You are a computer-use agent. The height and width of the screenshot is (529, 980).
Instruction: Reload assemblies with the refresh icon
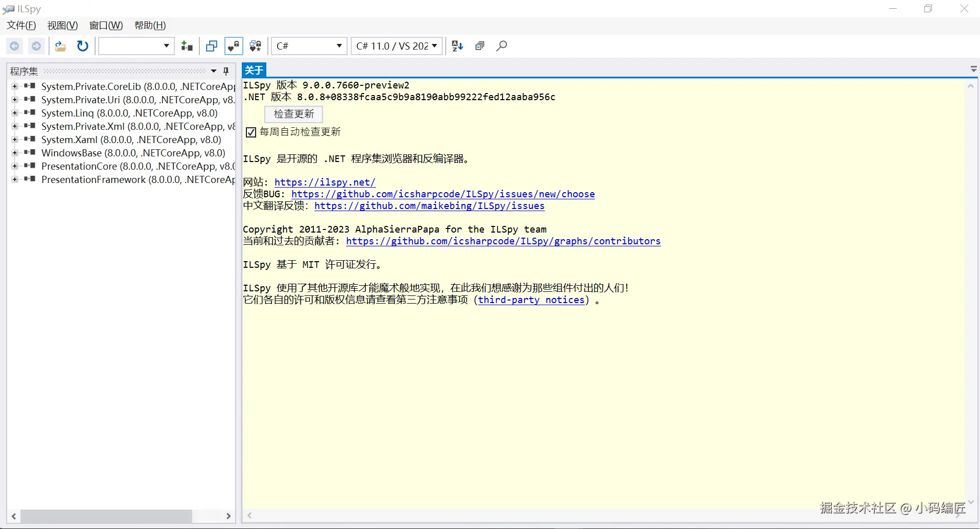coord(82,46)
